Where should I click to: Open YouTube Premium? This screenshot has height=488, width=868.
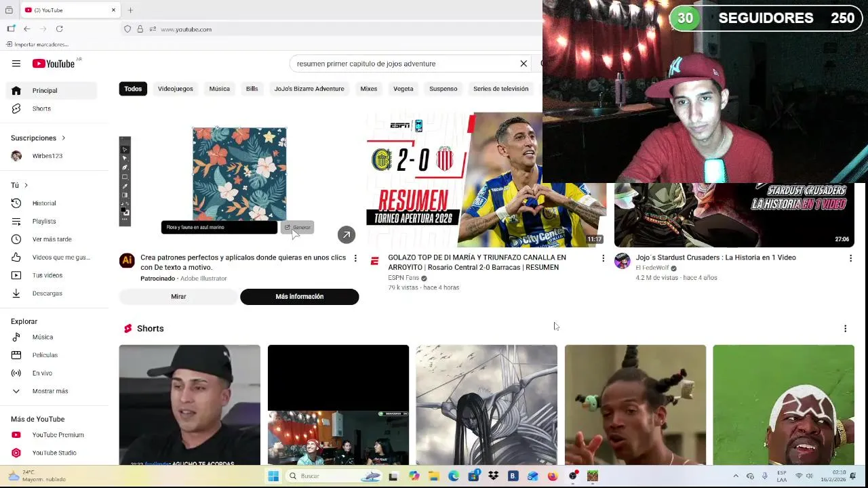[x=52, y=434]
